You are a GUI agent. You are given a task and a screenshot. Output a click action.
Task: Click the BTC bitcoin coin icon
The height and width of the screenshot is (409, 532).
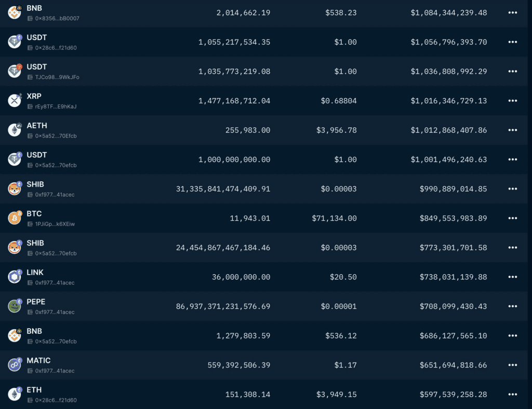tap(14, 218)
